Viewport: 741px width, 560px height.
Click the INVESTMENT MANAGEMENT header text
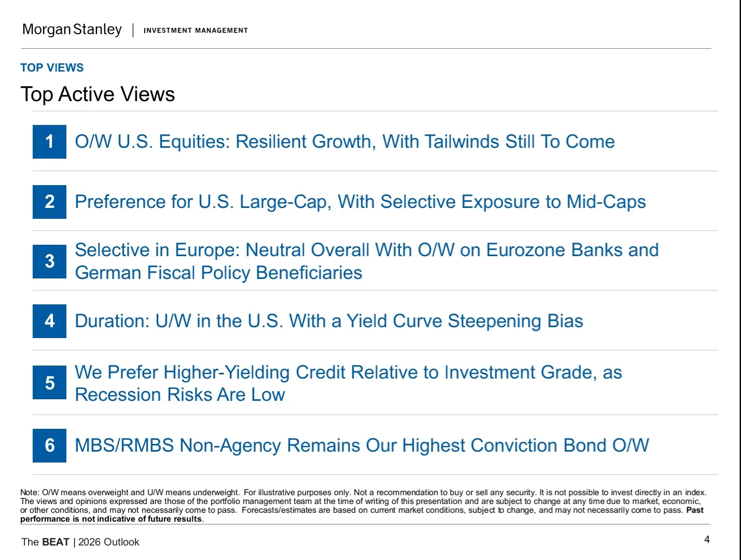point(196,31)
